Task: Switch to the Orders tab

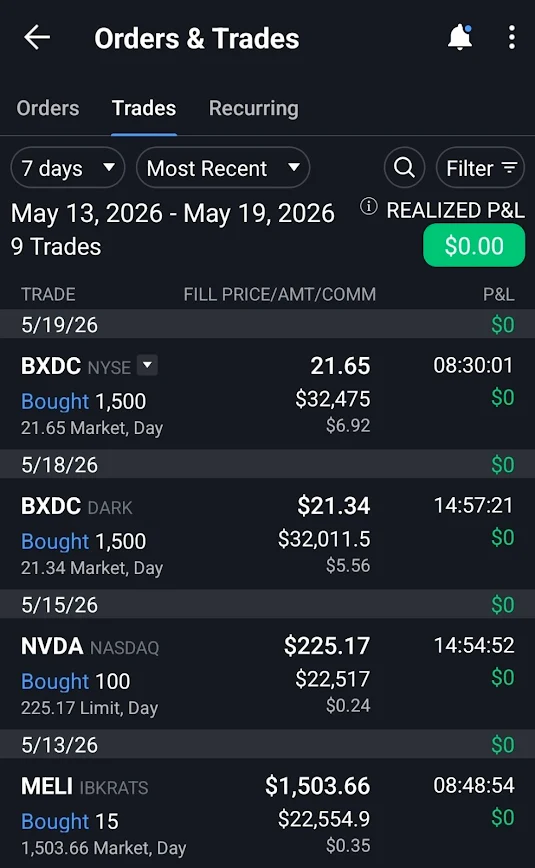Action: tap(48, 108)
